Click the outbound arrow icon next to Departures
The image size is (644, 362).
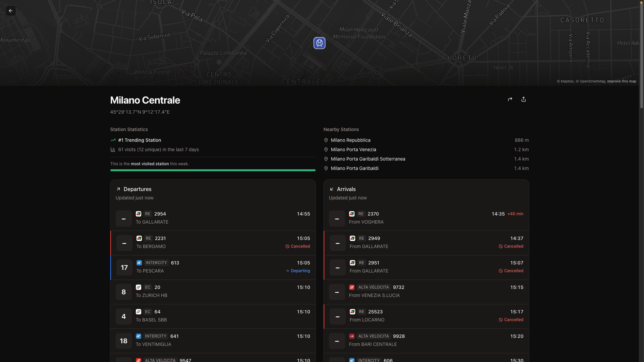[x=118, y=189]
